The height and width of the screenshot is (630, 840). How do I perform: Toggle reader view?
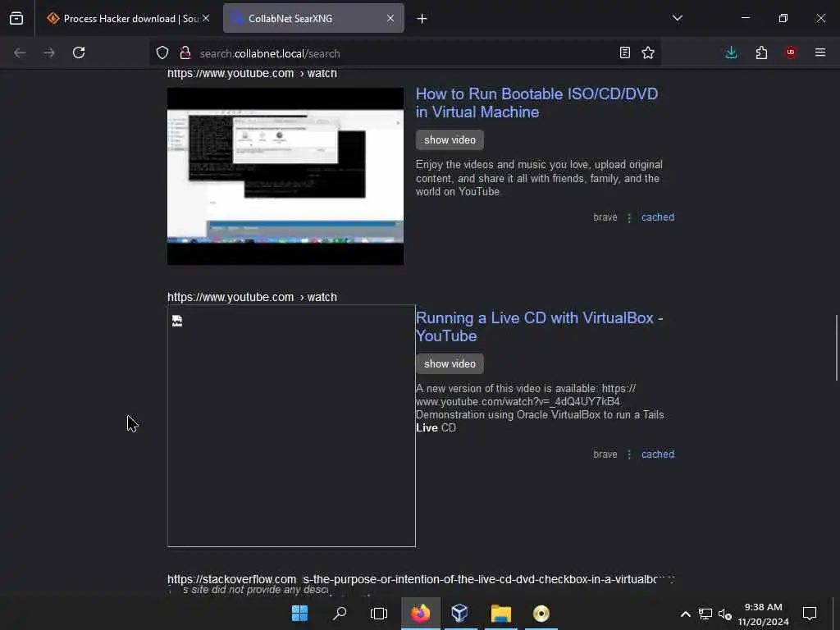pos(624,52)
